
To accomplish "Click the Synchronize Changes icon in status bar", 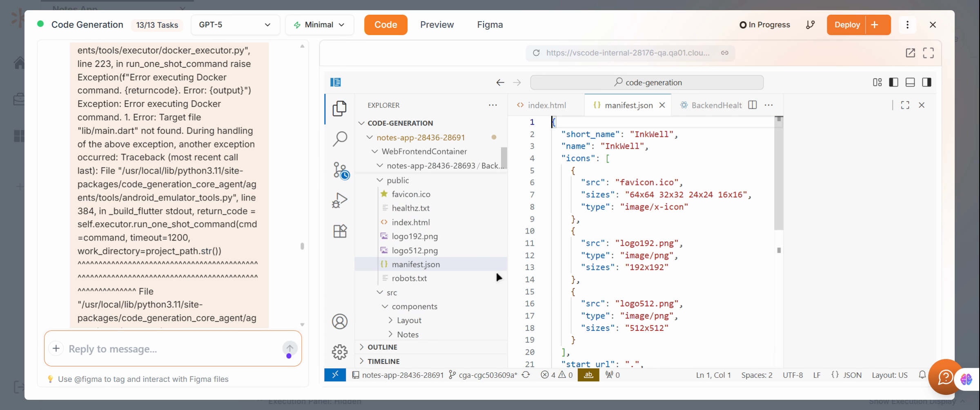I will tap(526, 375).
